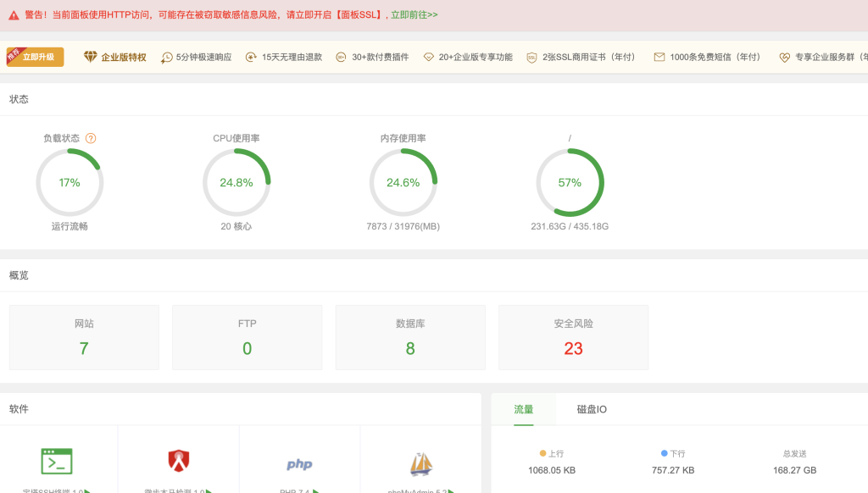Click the envelope icon before 1000条免费短信
This screenshot has height=493, width=868.
(x=659, y=57)
